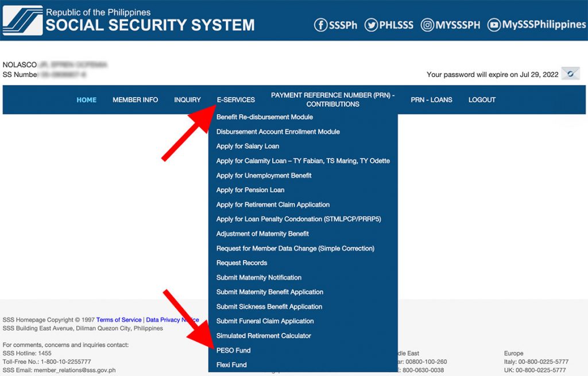
Task: Click the password refresh icon button
Action: pos(570,73)
